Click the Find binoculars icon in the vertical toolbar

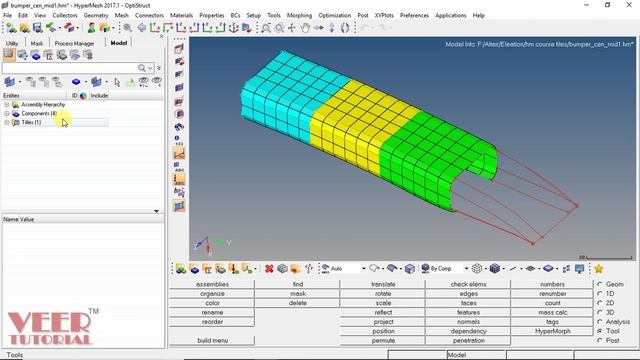click(179, 127)
